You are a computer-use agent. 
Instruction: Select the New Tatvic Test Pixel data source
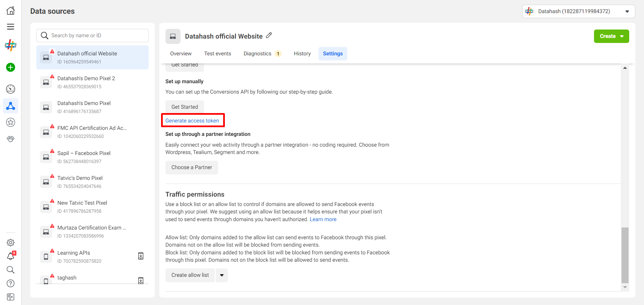pyautogui.click(x=92, y=207)
